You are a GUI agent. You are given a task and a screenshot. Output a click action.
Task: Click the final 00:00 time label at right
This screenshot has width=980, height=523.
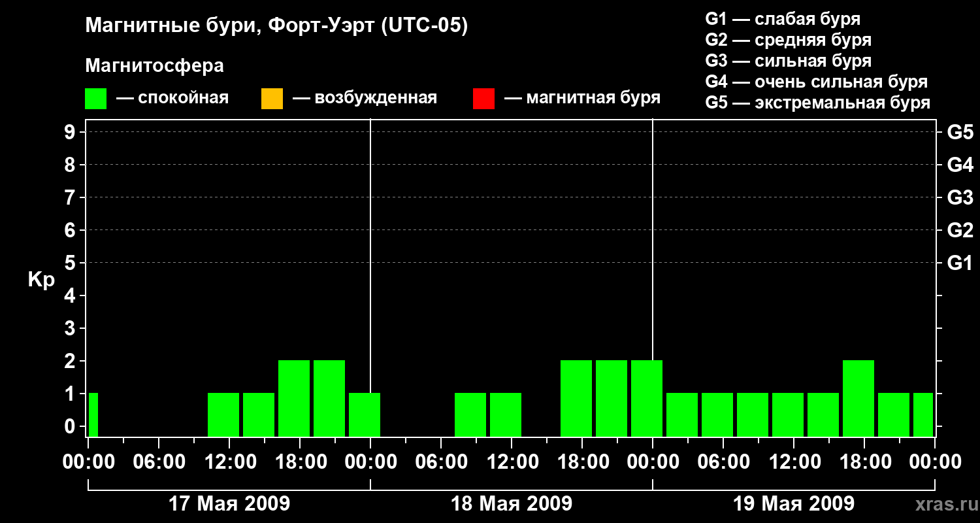[x=935, y=462]
